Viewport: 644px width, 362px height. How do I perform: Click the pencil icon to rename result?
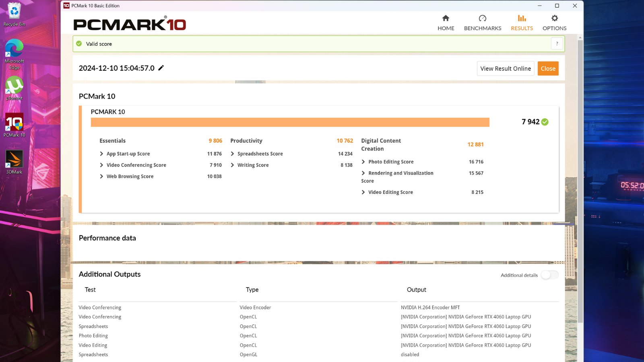[x=161, y=68]
